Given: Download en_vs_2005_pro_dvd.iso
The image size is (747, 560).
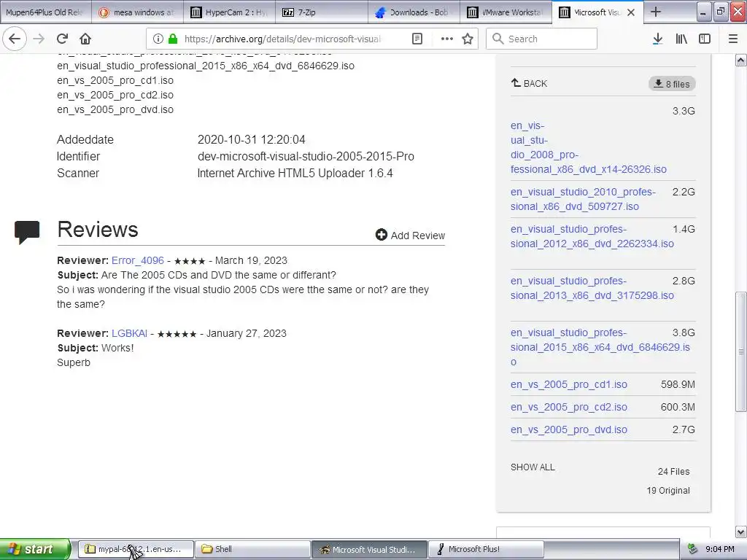Looking at the screenshot, I should 569,429.
